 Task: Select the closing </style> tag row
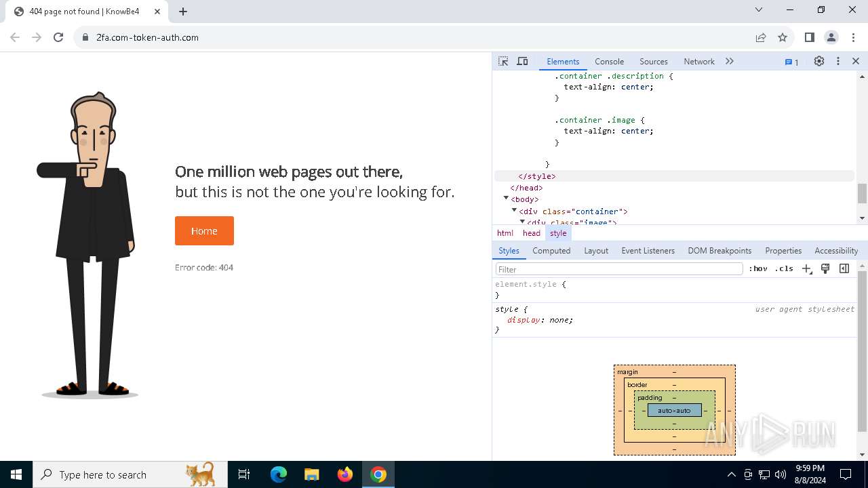(674, 176)
